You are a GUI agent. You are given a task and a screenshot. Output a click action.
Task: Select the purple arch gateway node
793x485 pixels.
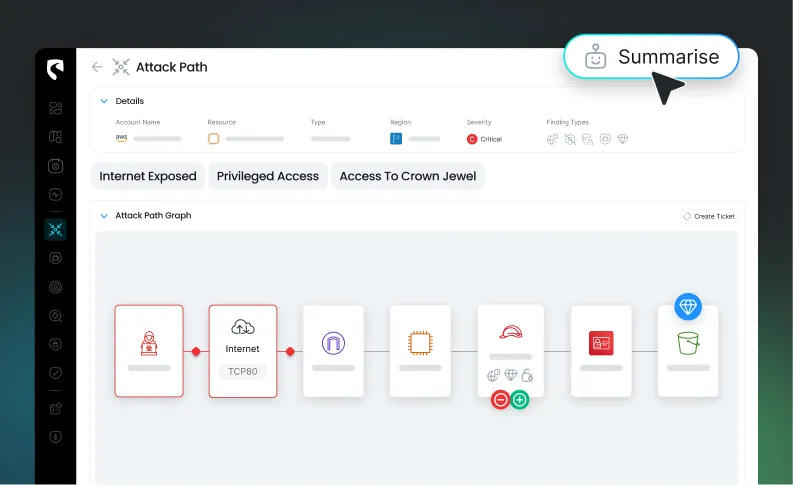tap(333, 351)
